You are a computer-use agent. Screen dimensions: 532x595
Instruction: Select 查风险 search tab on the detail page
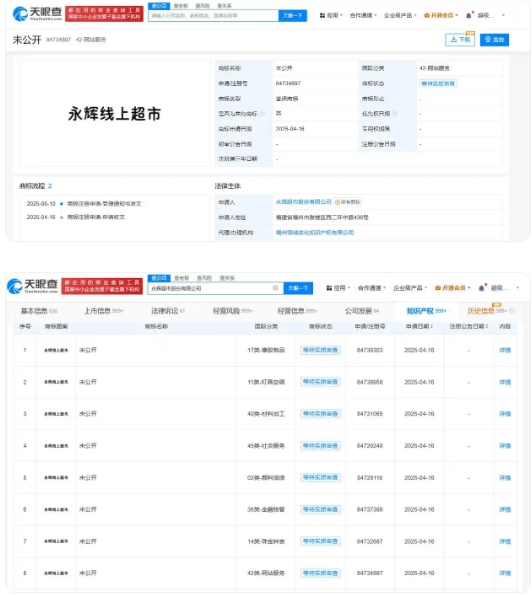(202, 6)
